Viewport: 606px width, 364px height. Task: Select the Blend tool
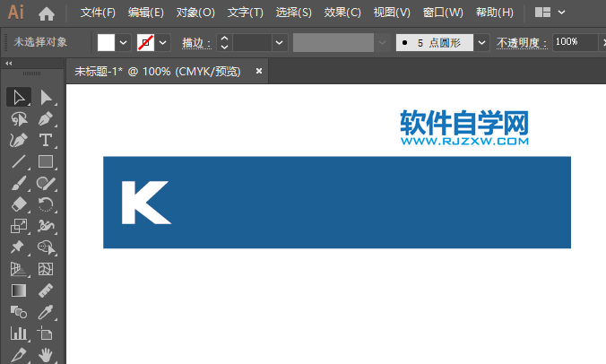[19, 312]
